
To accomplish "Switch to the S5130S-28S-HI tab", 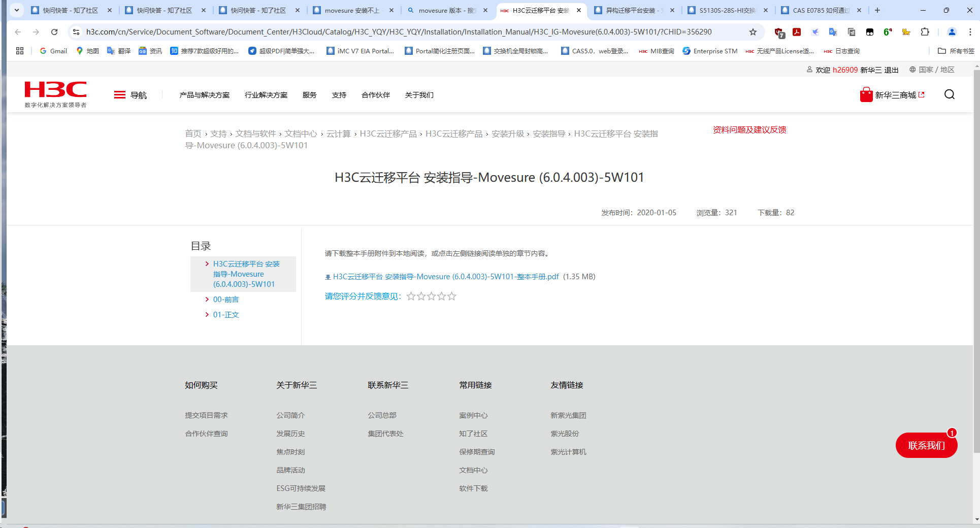I will [x=727, y=10].
